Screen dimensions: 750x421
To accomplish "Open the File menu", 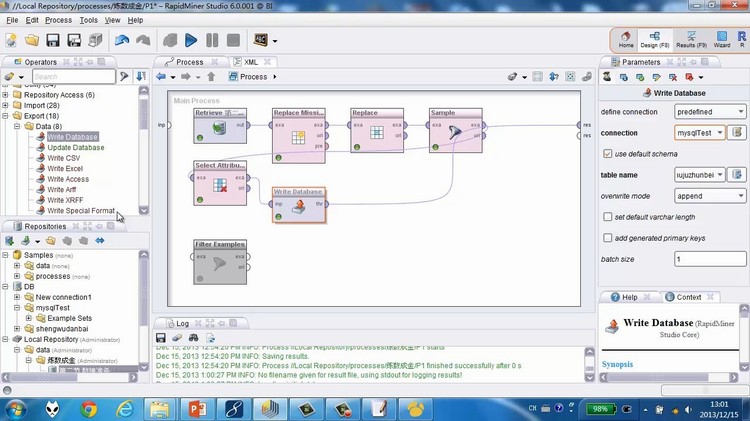I will point(12,20).
